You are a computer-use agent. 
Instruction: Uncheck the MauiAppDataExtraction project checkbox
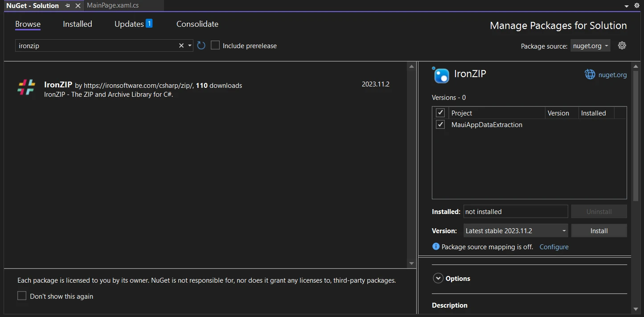440,125
